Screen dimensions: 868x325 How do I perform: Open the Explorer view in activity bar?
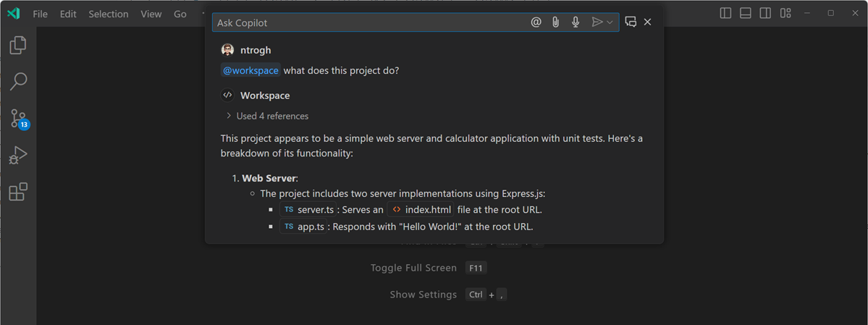(18, 46)
